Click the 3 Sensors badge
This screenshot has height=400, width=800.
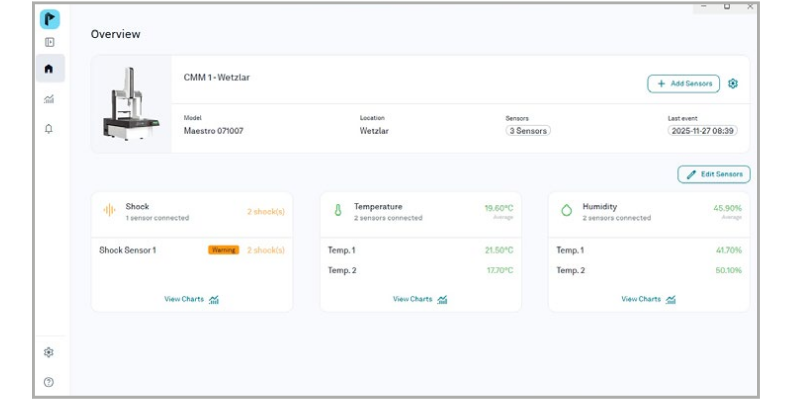coord(527,131)
